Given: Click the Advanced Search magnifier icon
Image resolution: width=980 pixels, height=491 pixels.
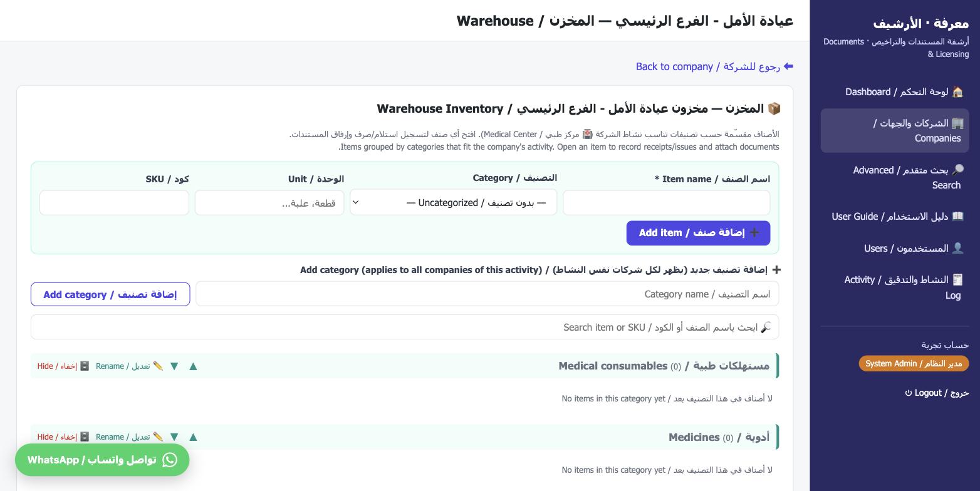Looking at the screenshot, I should [x=957, y=170].
